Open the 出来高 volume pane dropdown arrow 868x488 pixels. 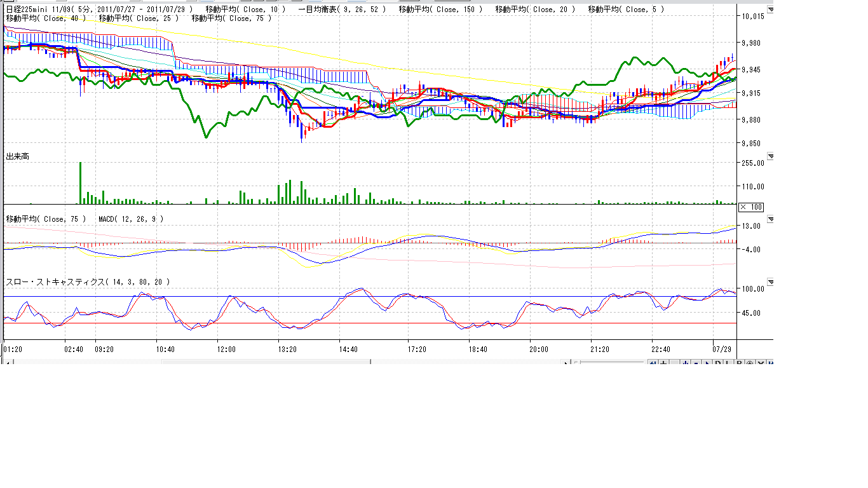coord(771,156)
